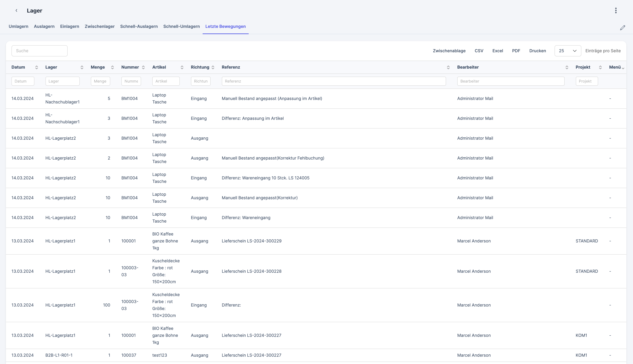Sort table by Datum column arrows
633x364 pixels.
[x=37, y=67]
